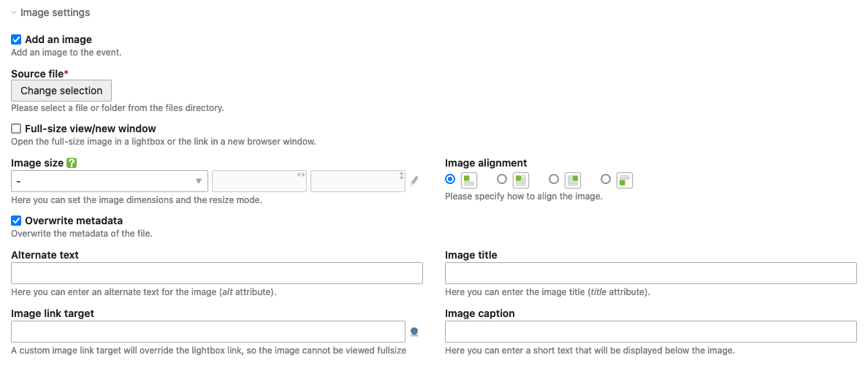Select the second image alignment radio button
Screen dimensions: 868x374
coord(502,179)
